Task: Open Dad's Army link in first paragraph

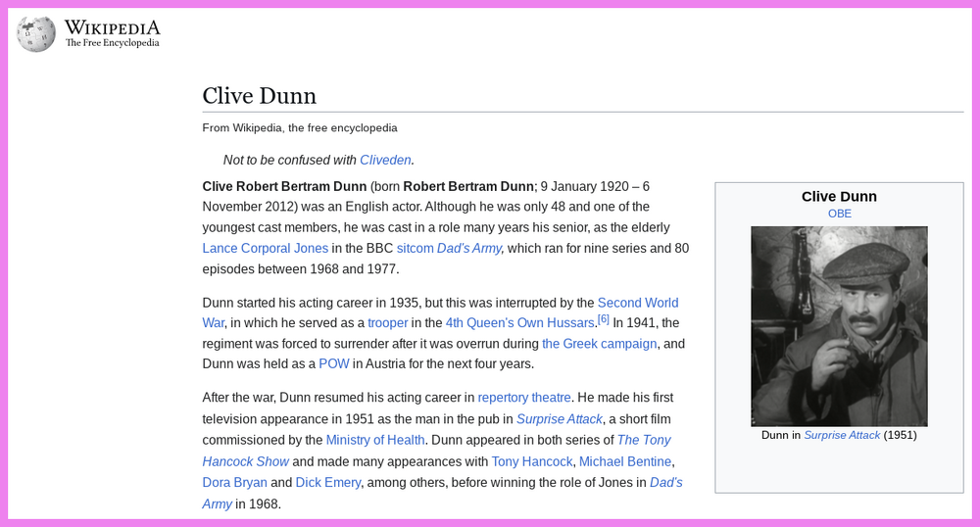Action: [x=468, y=248]
